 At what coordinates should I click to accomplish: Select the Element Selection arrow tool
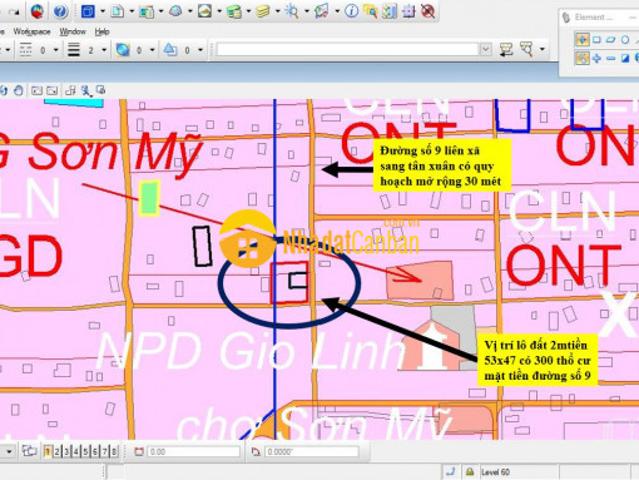click(581, 39)
